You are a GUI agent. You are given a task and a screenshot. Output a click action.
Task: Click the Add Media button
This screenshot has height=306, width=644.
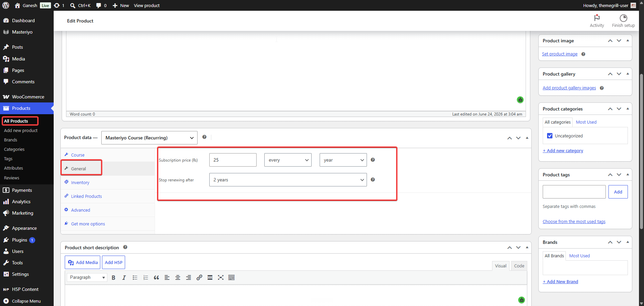83,262
